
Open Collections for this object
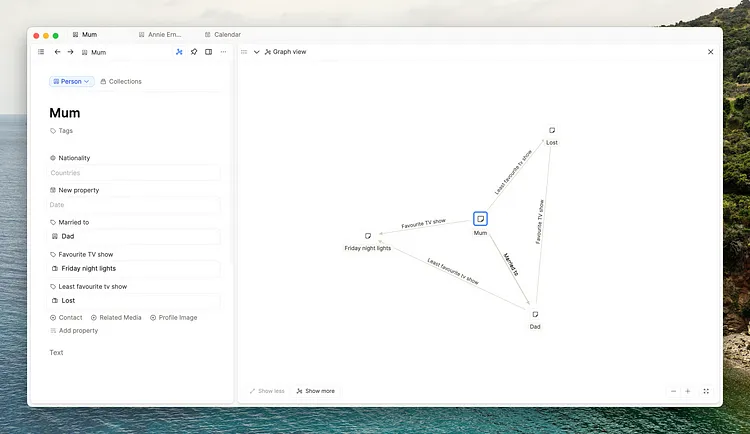(121, 81)
